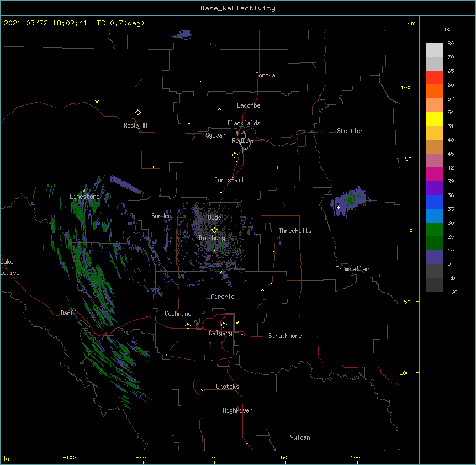Click the Lacombe town label
The width and height of the screenshot is (476, 465).
point(248,105)
